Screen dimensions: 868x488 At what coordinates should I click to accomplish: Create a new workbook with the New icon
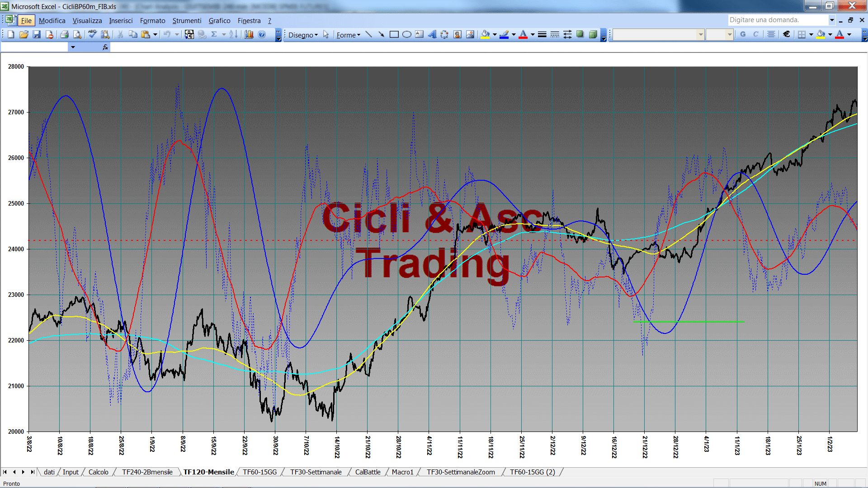pyautogui.click(x=11, y=34)
